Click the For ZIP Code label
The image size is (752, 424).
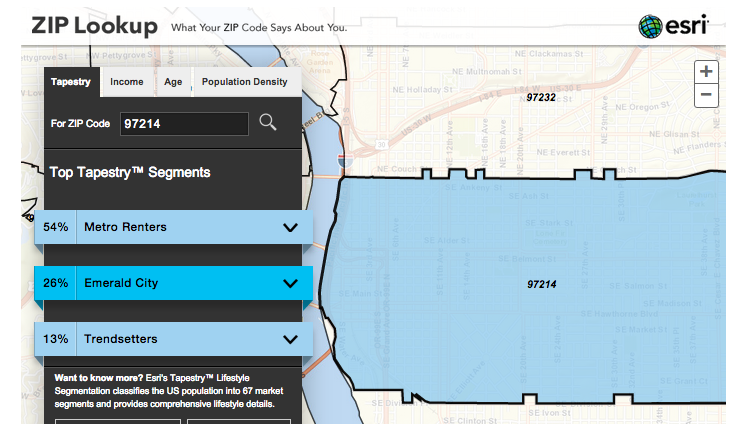(80, 124)
